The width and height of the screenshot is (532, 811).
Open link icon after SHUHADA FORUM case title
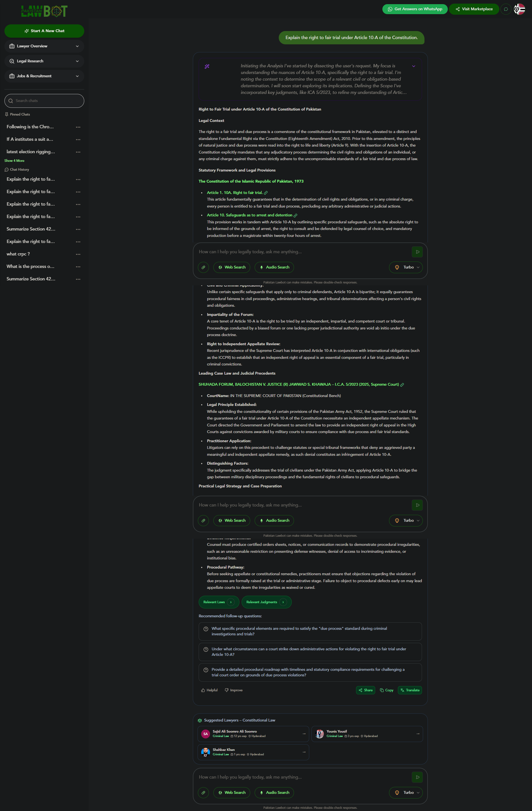click(402, 385)
